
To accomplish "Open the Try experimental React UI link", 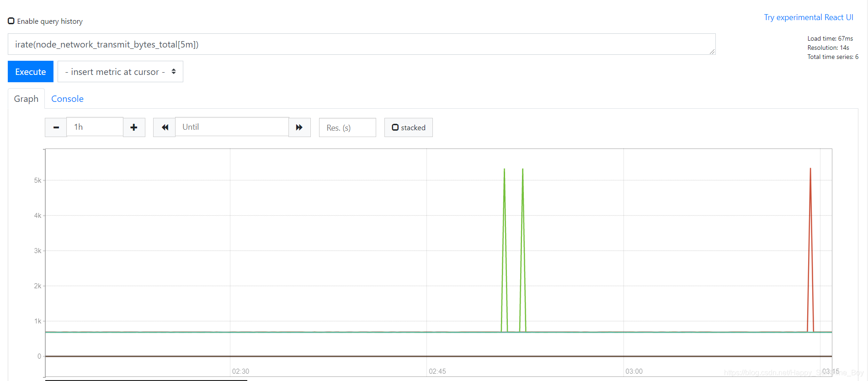I will (809, 17).
